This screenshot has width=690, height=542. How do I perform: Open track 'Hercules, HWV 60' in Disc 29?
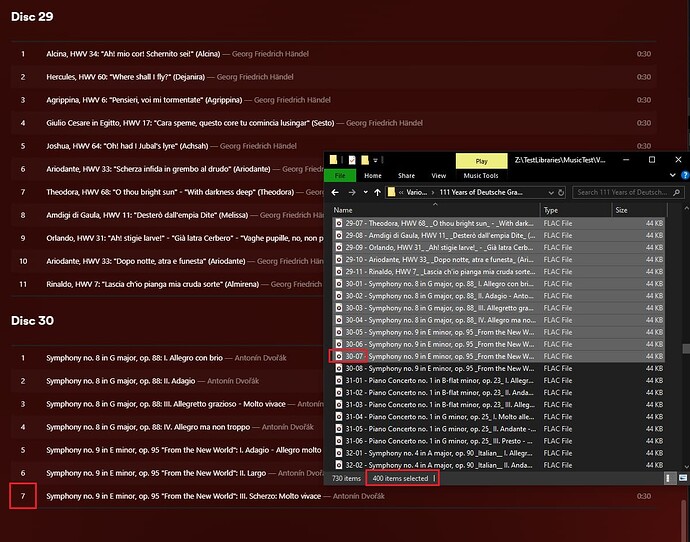point(334,77)
